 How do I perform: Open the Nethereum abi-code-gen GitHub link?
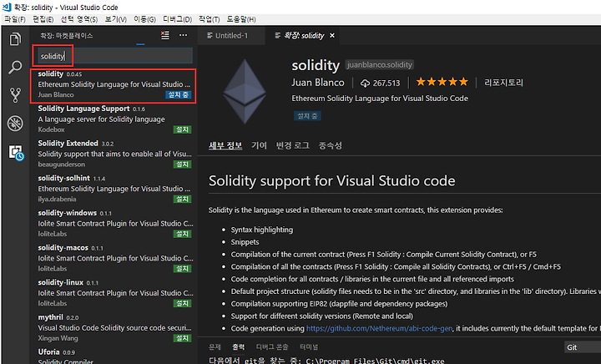pos(379,328)
